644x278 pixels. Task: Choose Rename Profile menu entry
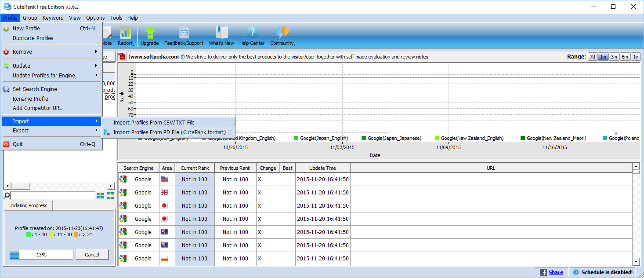pos(51,99)
